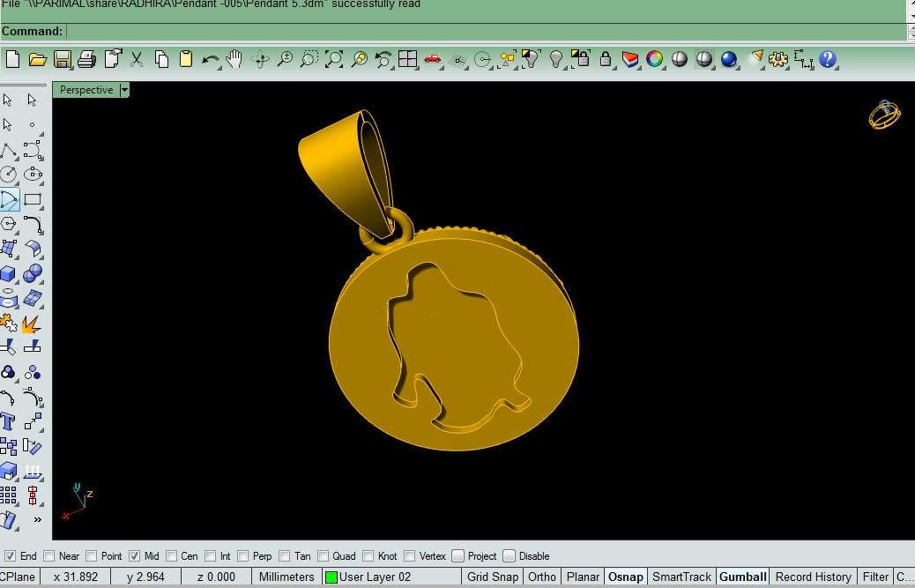Click the green User Layer 02 swatch
This screenshot has width=915, height=588.
pyautogui.click(x=331, y=577)
